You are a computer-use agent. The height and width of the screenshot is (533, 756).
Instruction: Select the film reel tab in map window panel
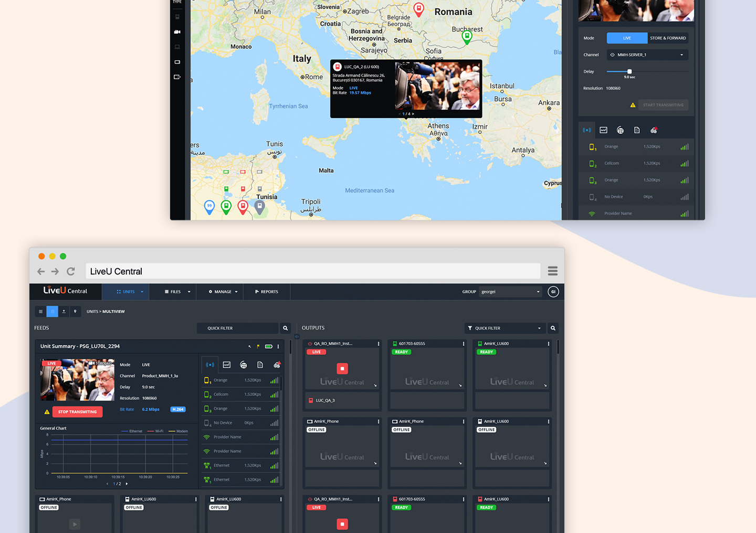click(x=621, y=130)
